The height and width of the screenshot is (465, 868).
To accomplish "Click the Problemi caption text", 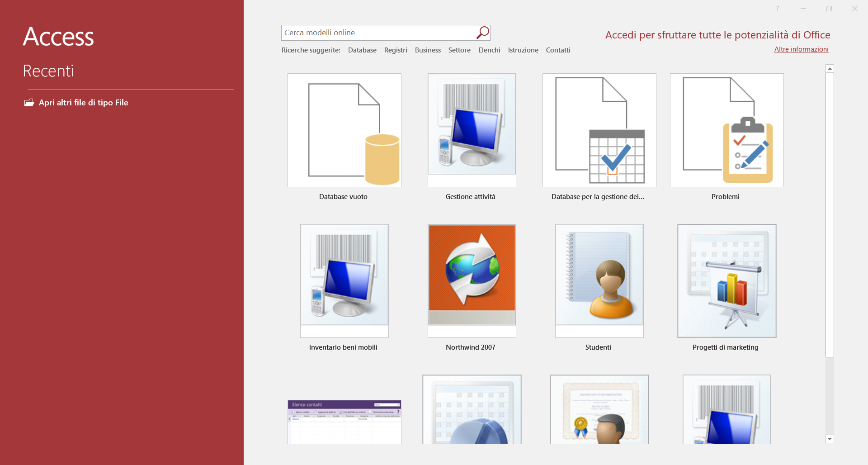I will coord(726,197).
